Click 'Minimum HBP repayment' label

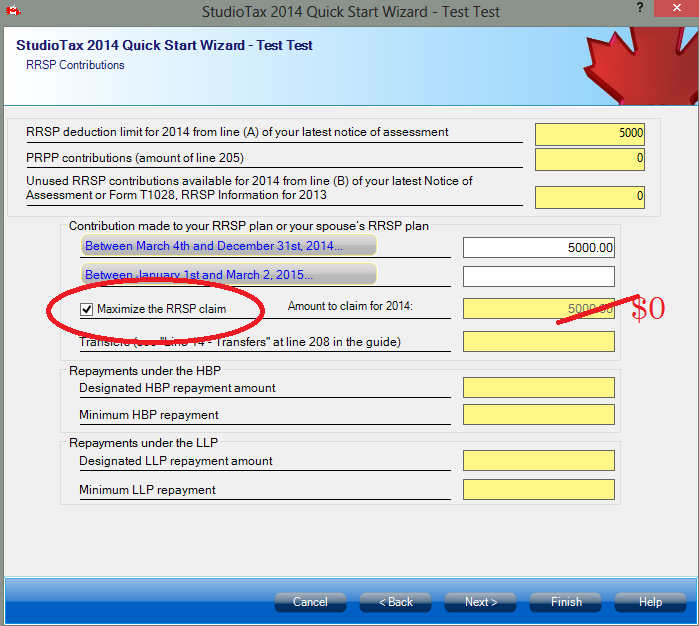click(149, 415)
